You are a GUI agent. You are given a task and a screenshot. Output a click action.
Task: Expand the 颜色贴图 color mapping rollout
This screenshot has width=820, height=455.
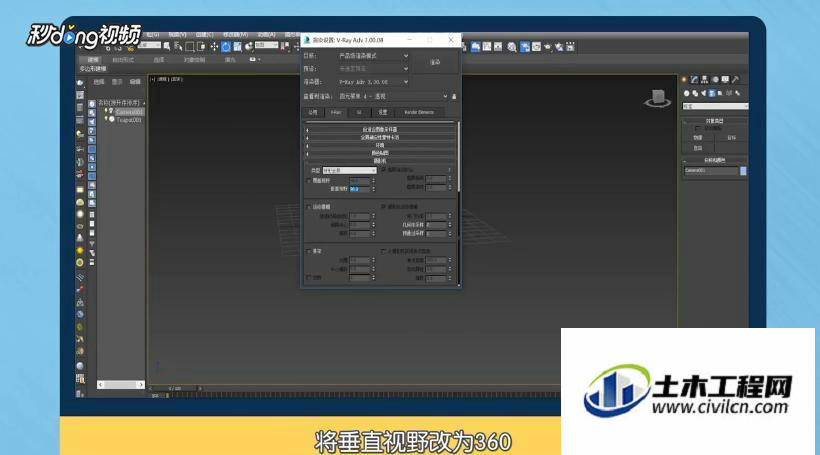tap(380, 153)
